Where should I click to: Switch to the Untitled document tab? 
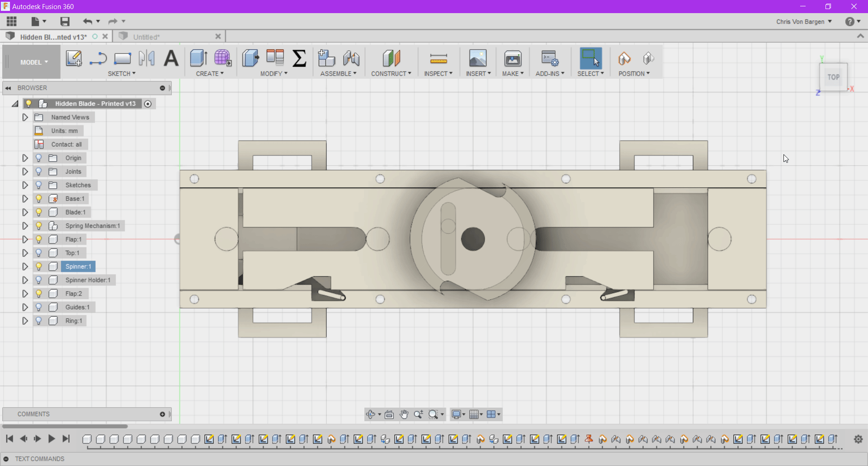click(x=147, y=37)
